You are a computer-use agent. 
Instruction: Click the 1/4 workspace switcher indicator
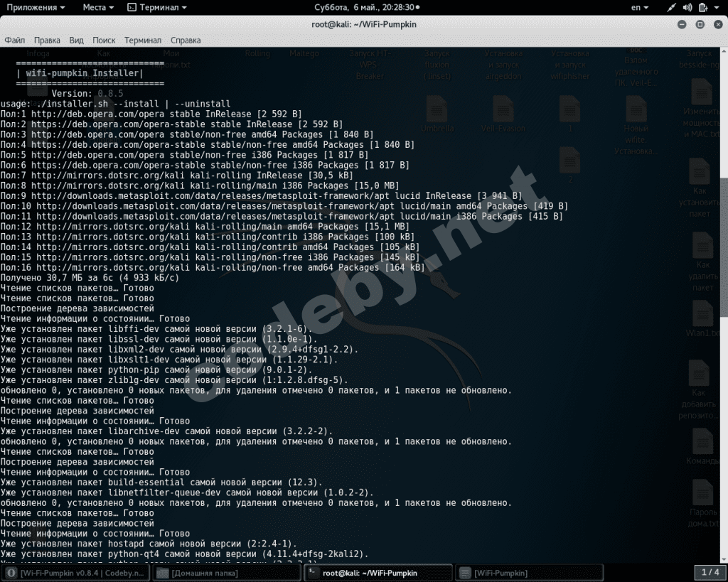tap(710, 573)
